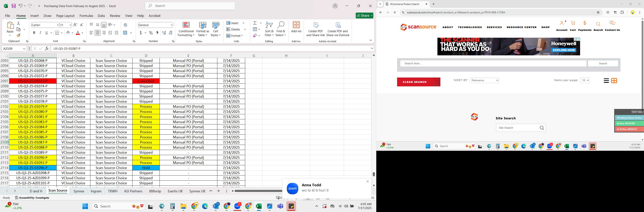The height and width of the screenshot is (212, 644).
Task: Apply Comma Style icon
Action: point(157,33)
